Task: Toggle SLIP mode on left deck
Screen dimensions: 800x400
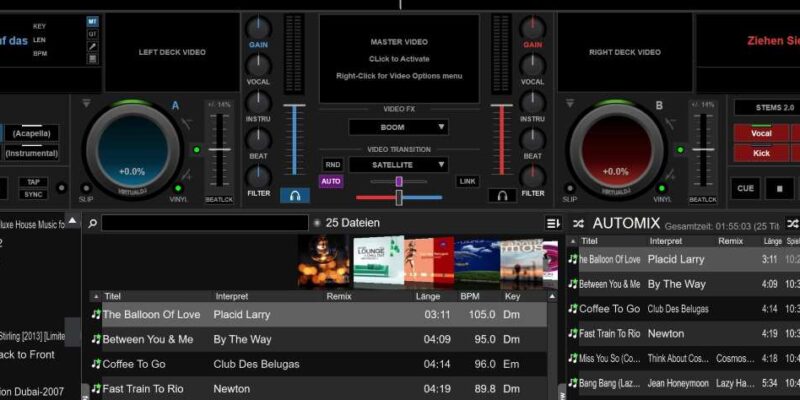Action: (86, 188)
